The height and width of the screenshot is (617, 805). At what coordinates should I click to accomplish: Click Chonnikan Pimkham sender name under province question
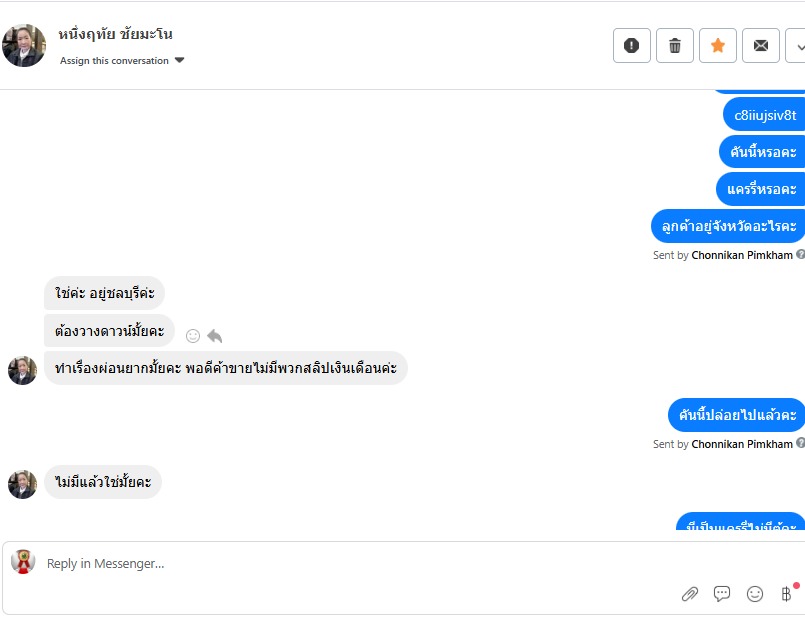742,255
